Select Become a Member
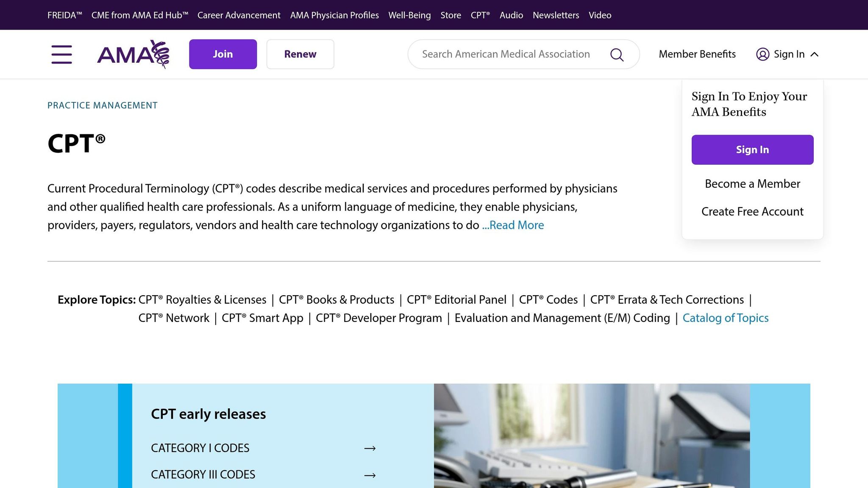Viewport: 868px width, 488px height. click(752, 184)
